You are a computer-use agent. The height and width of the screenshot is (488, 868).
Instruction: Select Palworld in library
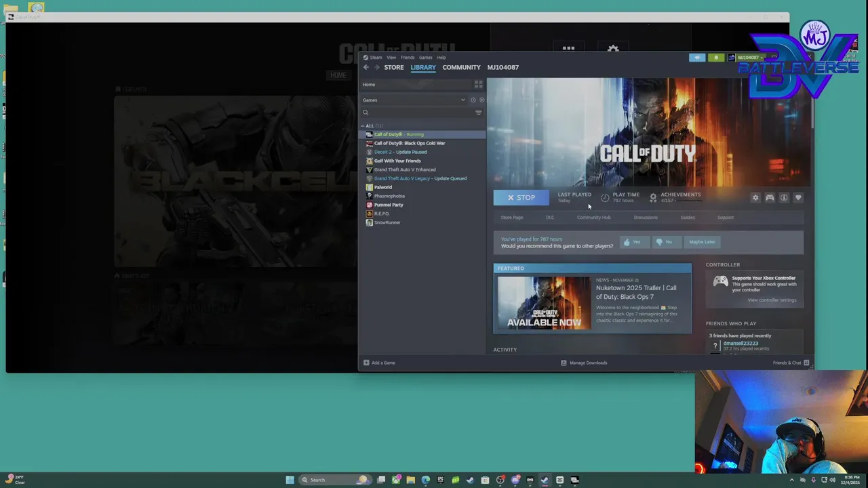383,187
